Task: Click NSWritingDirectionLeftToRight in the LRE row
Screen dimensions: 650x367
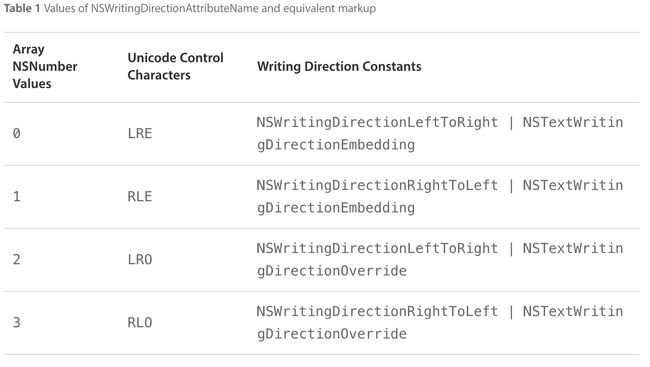Action: tap(377, 123)
